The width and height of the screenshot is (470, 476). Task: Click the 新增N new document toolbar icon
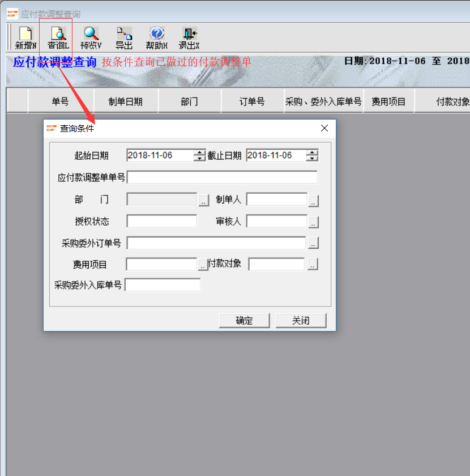pyautogui.click(x=25, y=38)
